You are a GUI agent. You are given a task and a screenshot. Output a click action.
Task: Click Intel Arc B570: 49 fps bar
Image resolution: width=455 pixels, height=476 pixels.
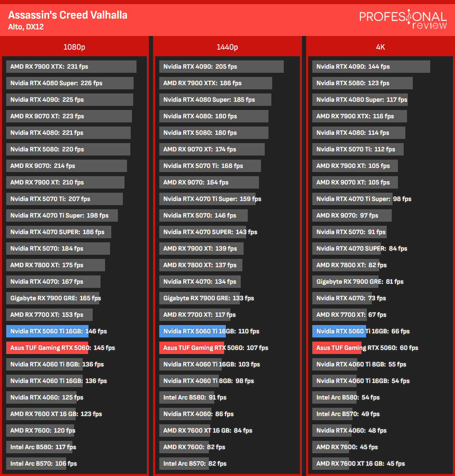pyautogui.click(x=332, y=414)
